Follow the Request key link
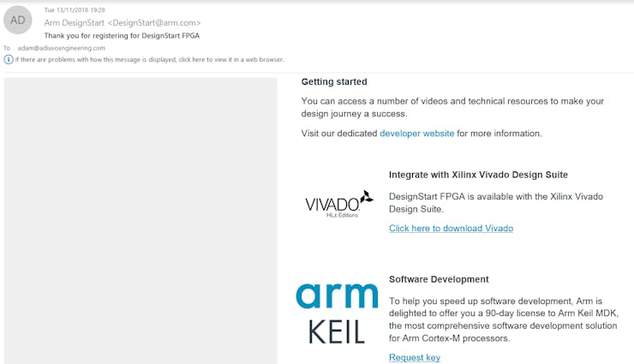This screenshot has width=634, height=364. [x=415, y=357]
